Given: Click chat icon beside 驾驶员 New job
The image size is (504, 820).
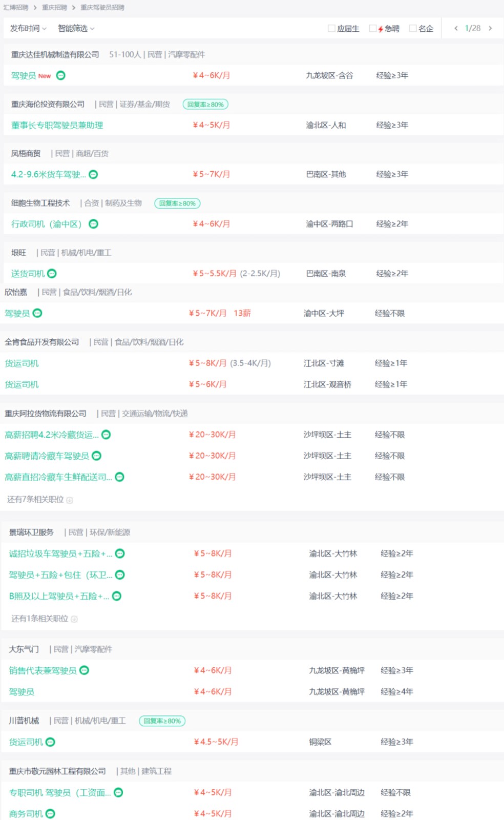Looking at the screenshot, I should coord(60,76).
